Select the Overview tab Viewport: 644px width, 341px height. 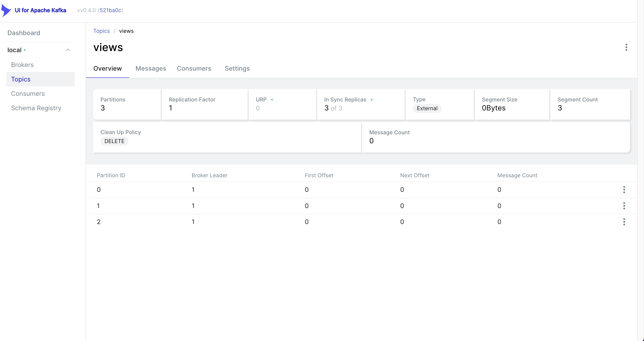coord(107,68)
